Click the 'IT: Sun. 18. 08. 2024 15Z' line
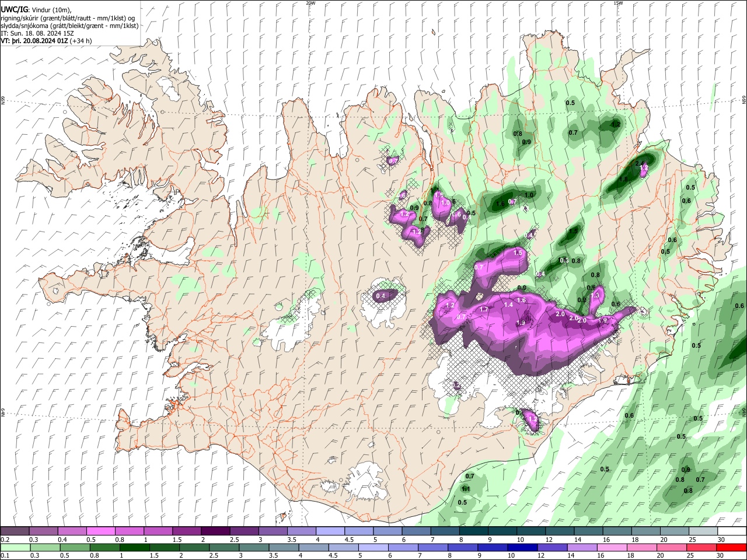Image resolution: width=747 pixels, height=560 pixels. click(x=37, y=33)
